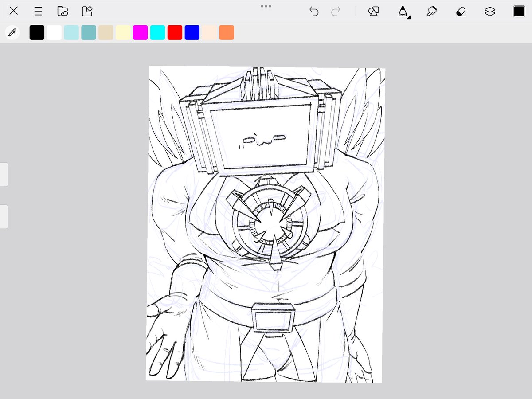Pick the black palette swatch

click(37, 32)
